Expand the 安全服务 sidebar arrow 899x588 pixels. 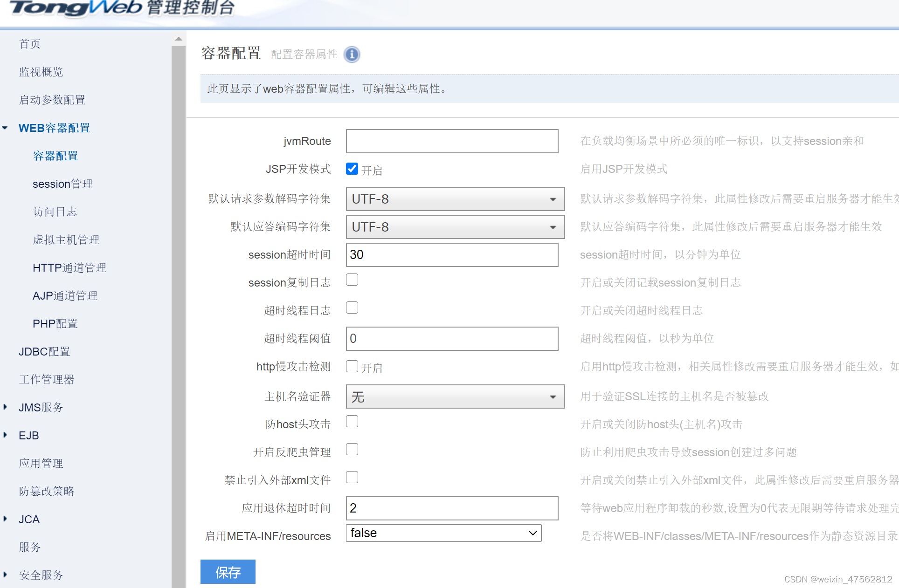coord(5,574)
